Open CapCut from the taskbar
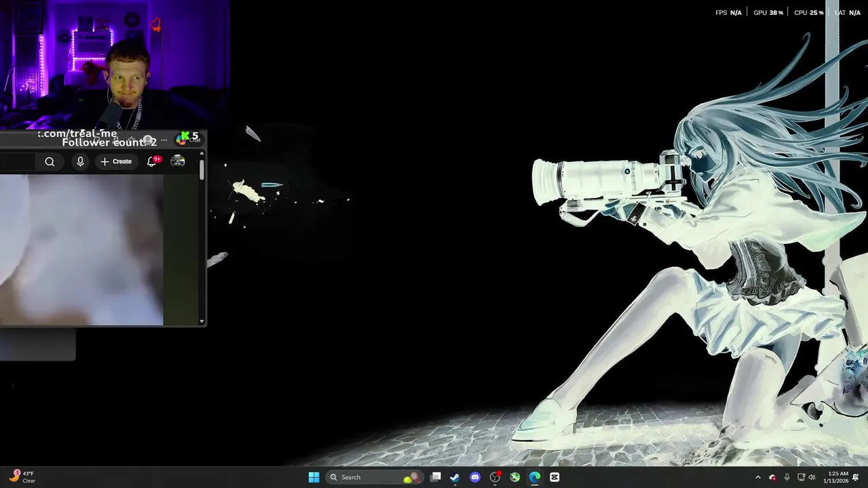 click(555, 477)
